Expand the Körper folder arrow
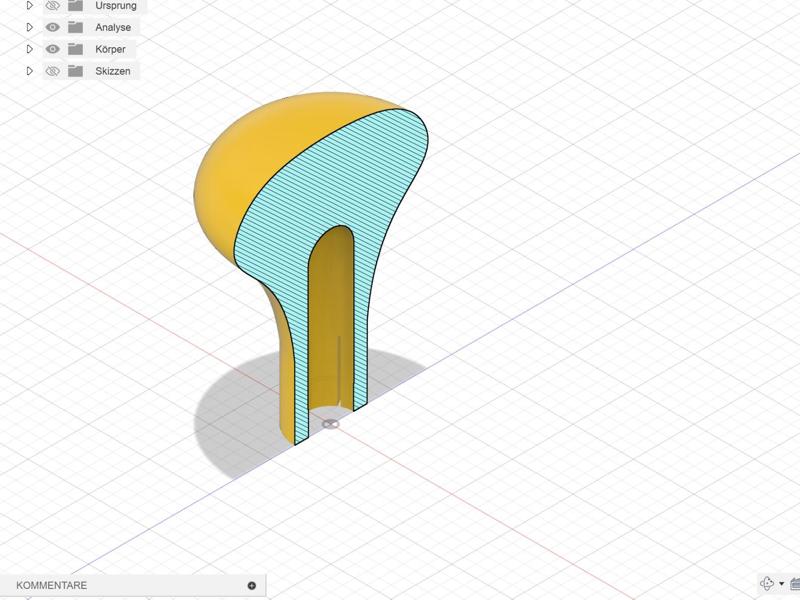 (x=29, y=49)
